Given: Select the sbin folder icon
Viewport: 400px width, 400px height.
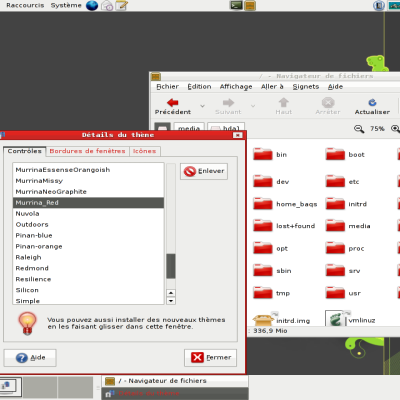Looking at the screenshot, I should (263, 270).
